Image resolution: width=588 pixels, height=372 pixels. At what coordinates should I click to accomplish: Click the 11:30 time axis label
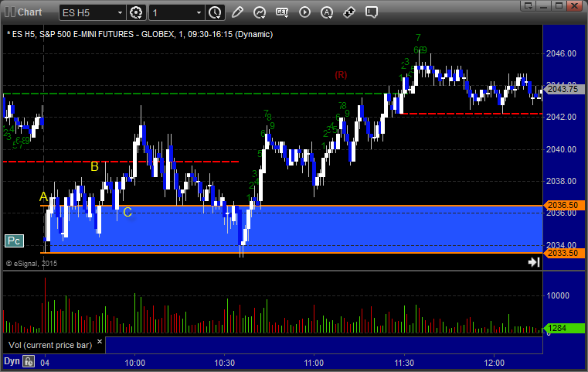coord(404,363)
